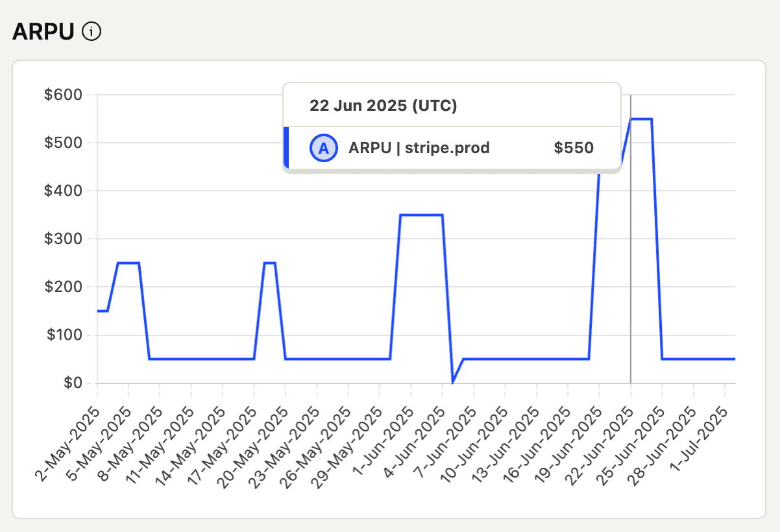
Task: Select the $200 y-axis label
Action: pyautogui.click(x=63, y=287)
